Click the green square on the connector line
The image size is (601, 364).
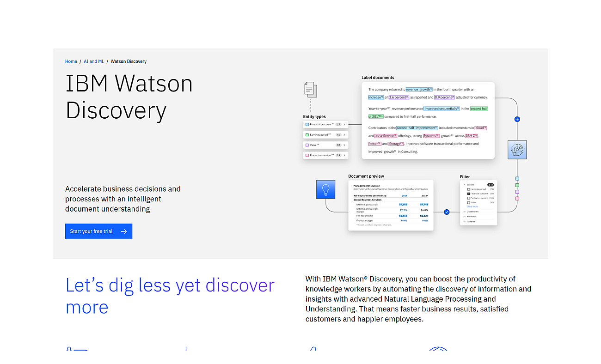click(517, 185)
